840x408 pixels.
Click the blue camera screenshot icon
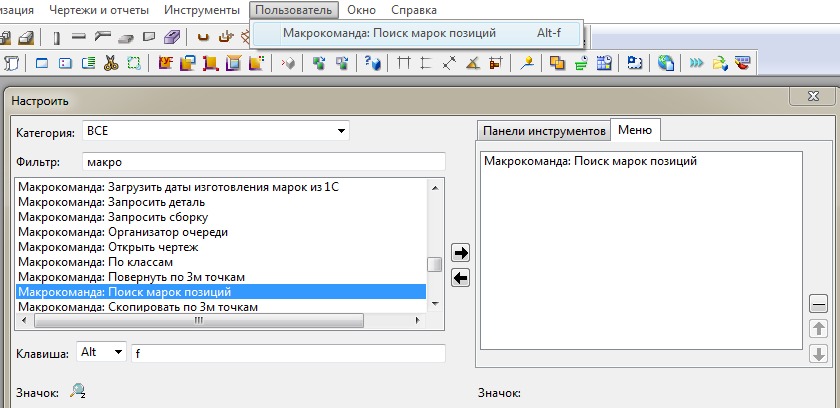point(635,63)
